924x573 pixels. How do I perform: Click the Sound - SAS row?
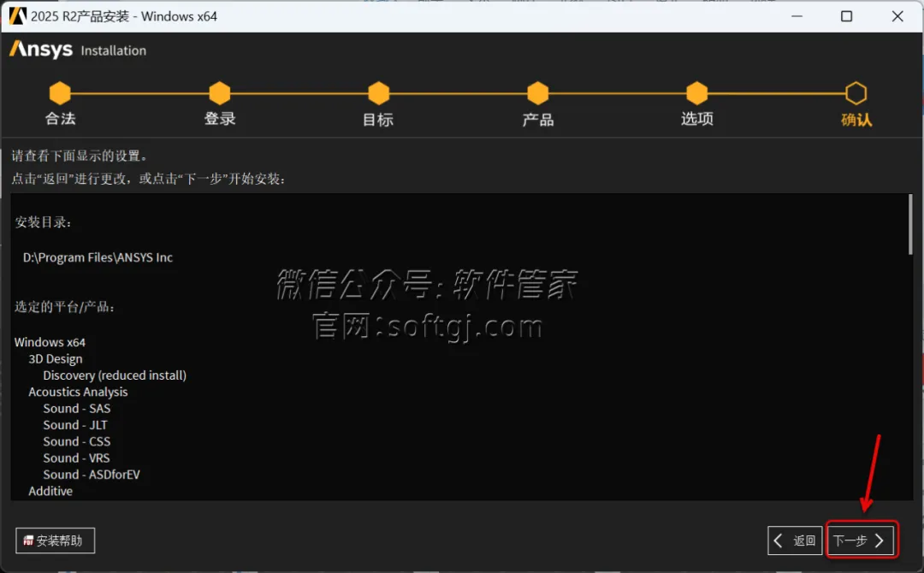(x=77, y=408)
